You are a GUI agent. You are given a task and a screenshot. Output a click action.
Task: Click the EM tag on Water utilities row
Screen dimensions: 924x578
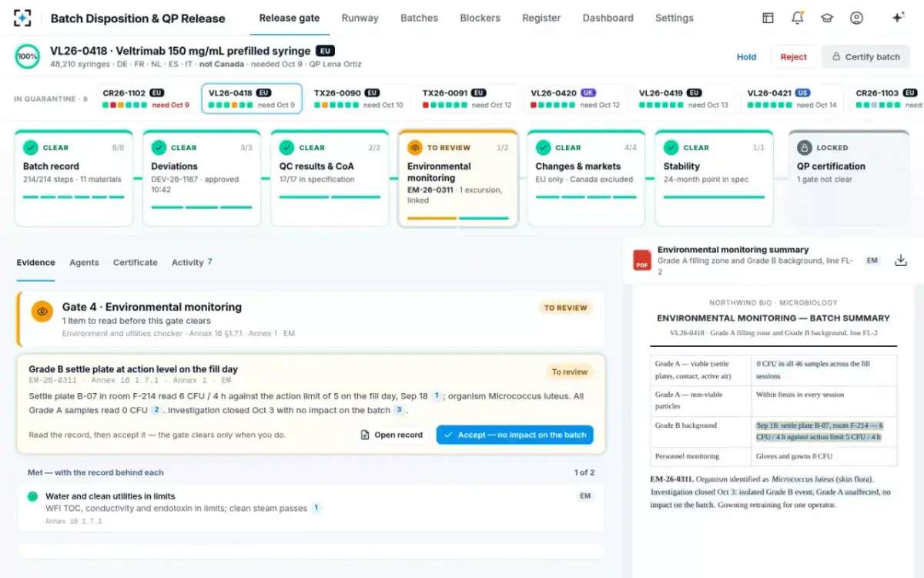(585, 496)
